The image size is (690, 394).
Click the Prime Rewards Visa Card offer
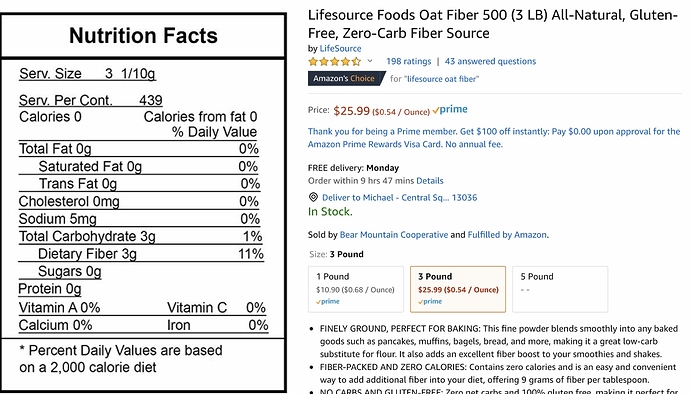tap(494, 138)
